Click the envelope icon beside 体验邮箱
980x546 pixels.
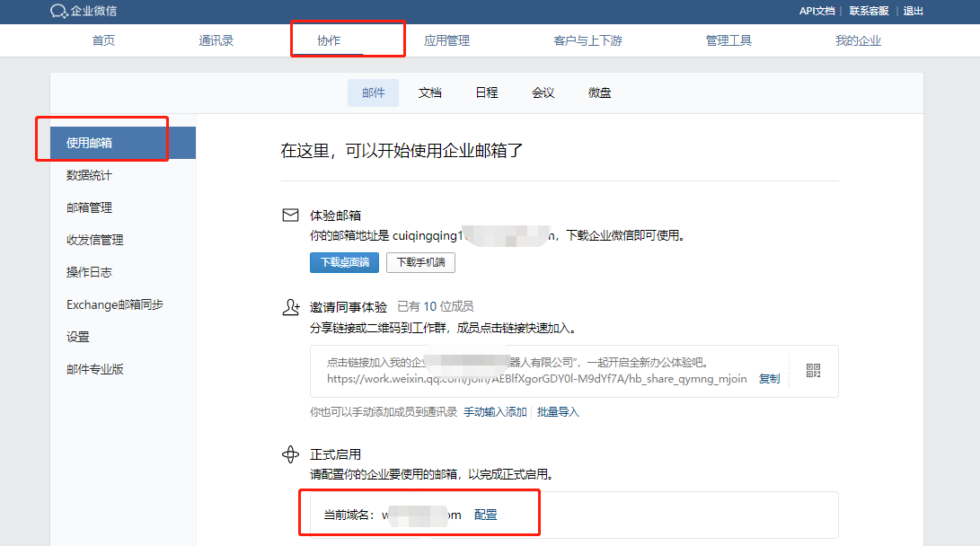coord(291,213)
